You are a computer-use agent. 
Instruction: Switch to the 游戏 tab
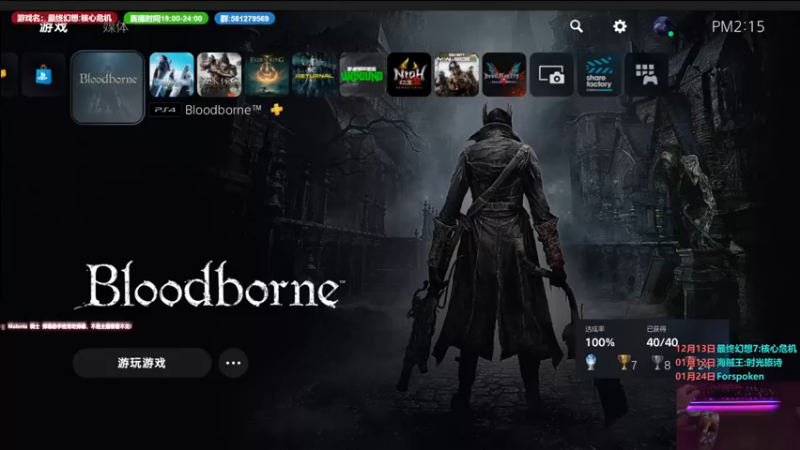click(x=53, y=27)
